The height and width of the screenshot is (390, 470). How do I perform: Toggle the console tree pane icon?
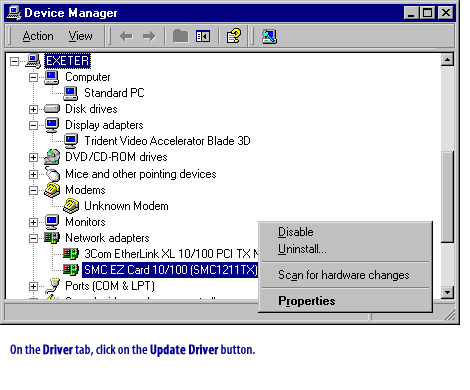[x=203, y=36]
